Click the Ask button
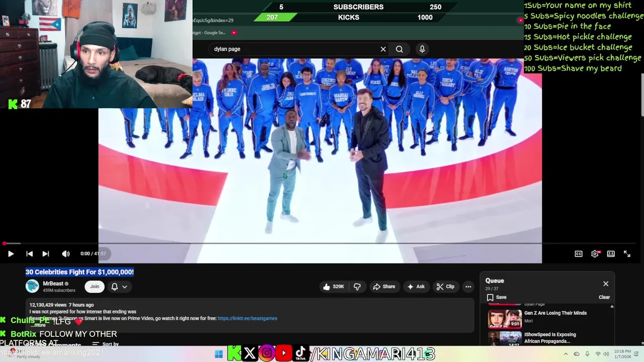This screenshot has height=362, width=644. pyautogui.click(x=416, y=287)
